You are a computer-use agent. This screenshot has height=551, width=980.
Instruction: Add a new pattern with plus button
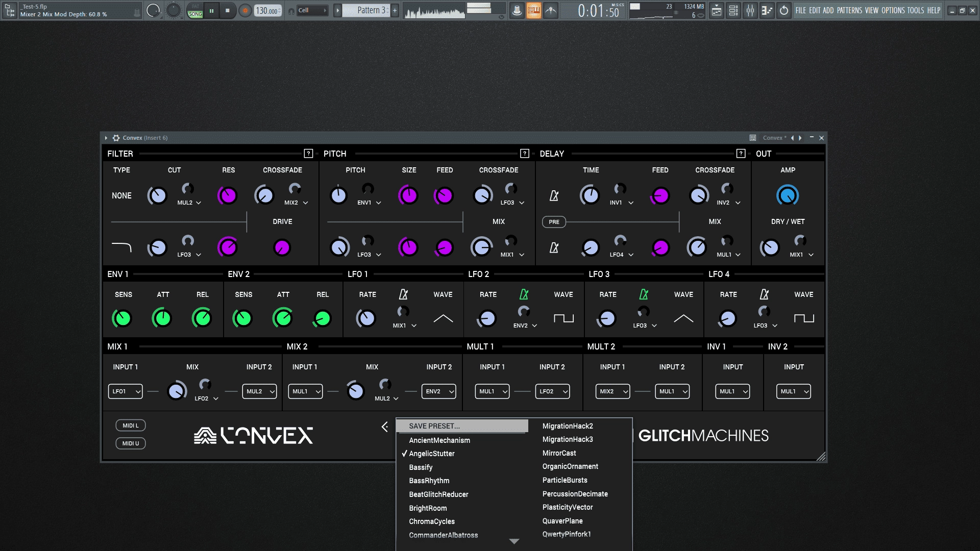pos(395,10)
